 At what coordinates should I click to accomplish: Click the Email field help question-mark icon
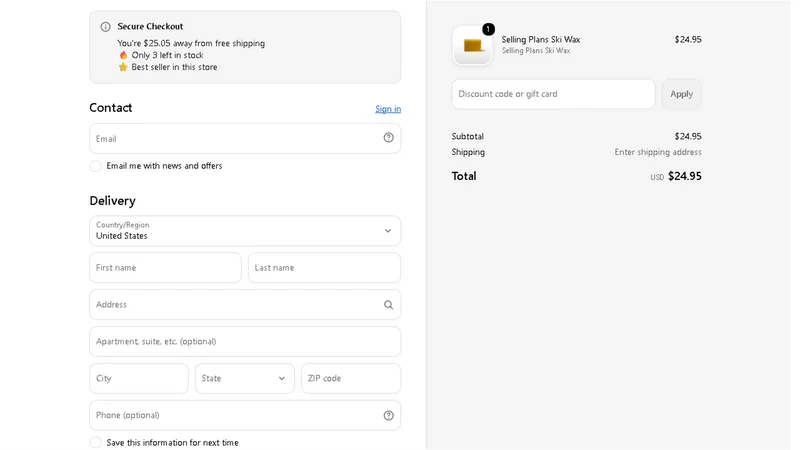tap(388, 138)
